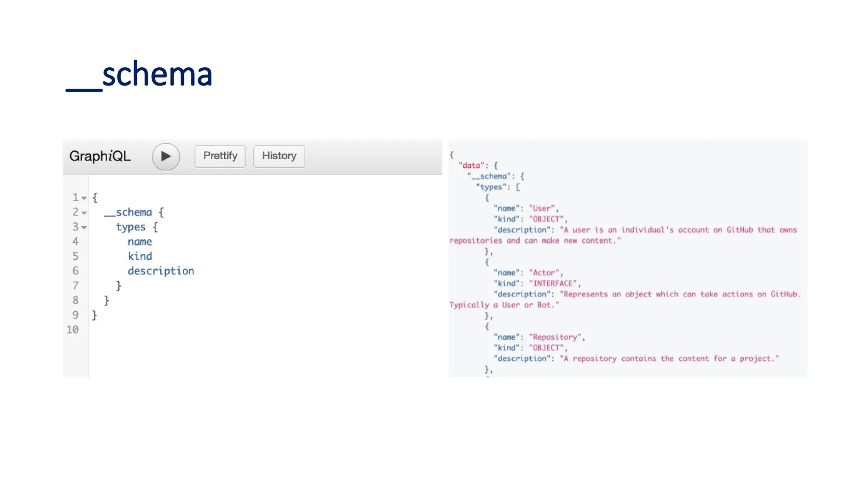Click the __schema field in query
Image resolution: width=868 pixels, height=488 pixels.
click(128, 212)
